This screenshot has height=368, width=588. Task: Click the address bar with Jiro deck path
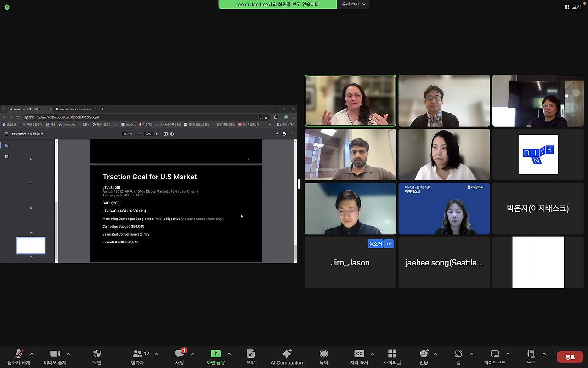[x=147, y=117]
